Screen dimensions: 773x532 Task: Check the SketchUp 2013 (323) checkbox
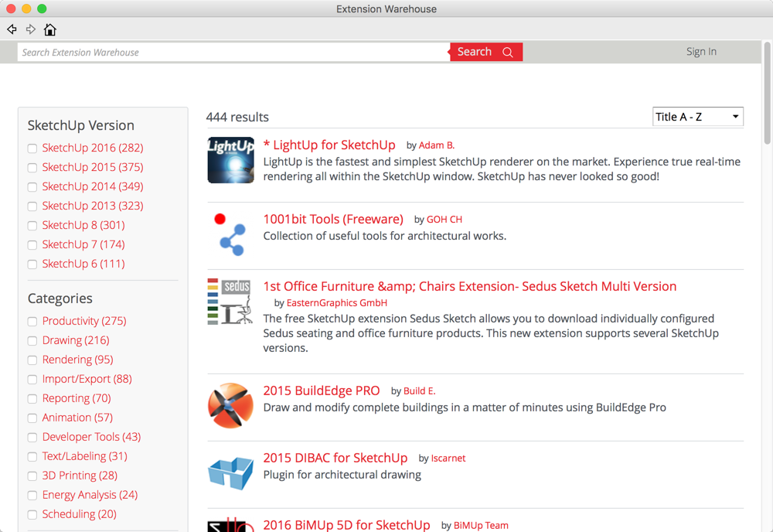(x=32, y=206)
